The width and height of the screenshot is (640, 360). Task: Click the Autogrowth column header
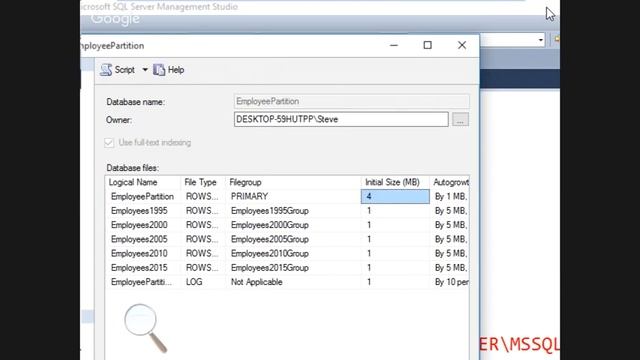pyautogui.click(x=449, y=182)
